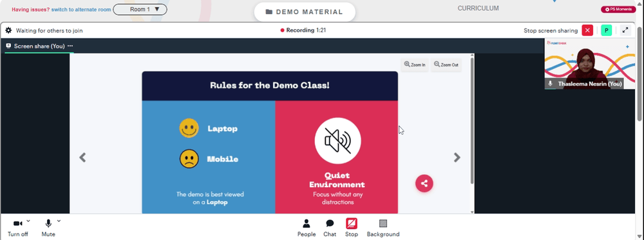The image size is (644, 240).
Task: Click 'Focus without any distractions' text
Action: pyautogui.click(x=337, y=198)
